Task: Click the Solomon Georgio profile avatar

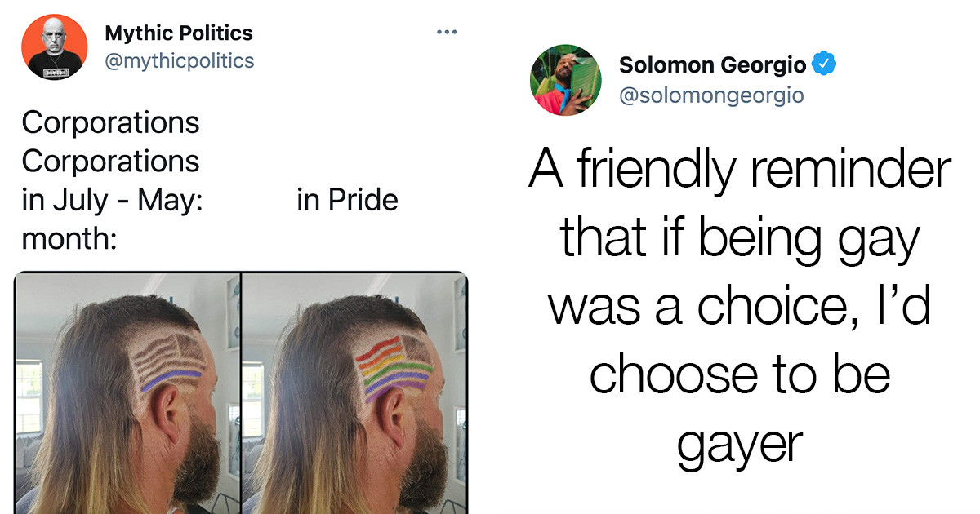Action: 566,79
